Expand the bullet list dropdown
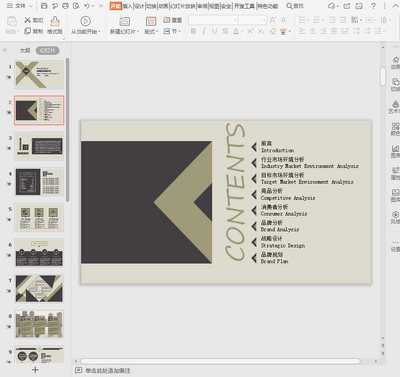Image resolution: width=400 pixels, height=377 pixels. coord(308,20)
